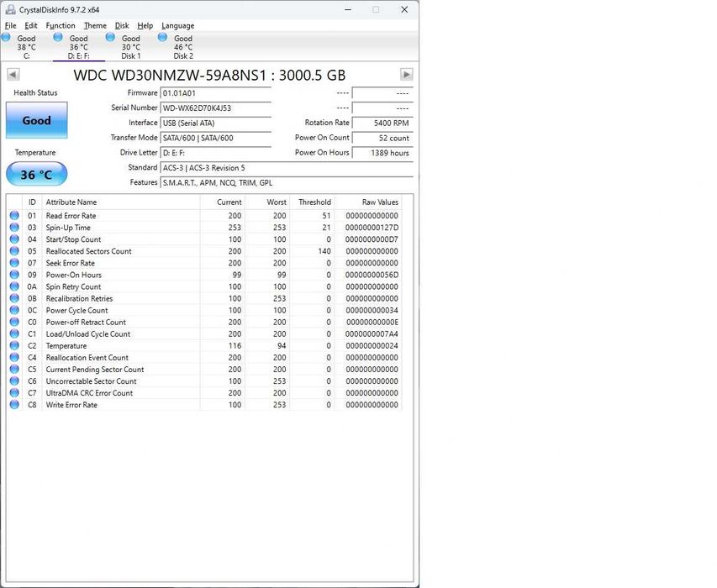Select the D: E: F: drive status orb
Viewport: 717px width, 588px height.
pos(58,38)
